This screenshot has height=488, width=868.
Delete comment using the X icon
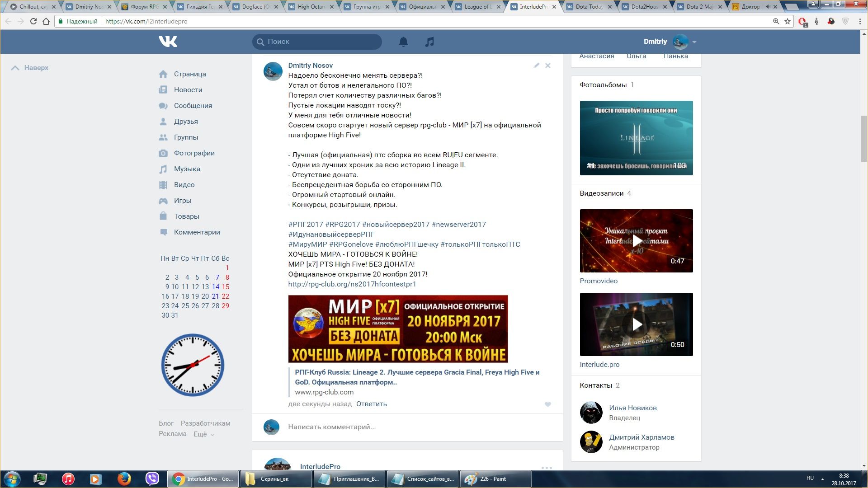tap(547, 66)
